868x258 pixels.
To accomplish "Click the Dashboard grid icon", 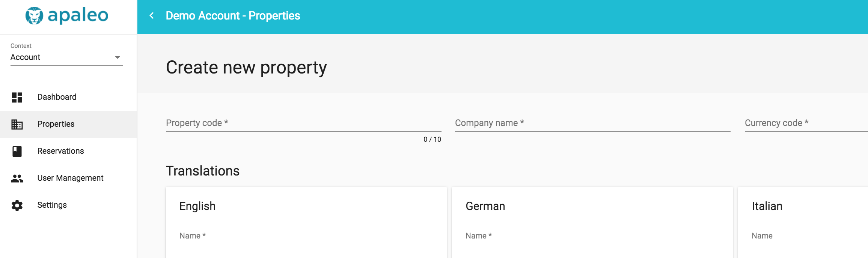I will click(x=17, y=97).
